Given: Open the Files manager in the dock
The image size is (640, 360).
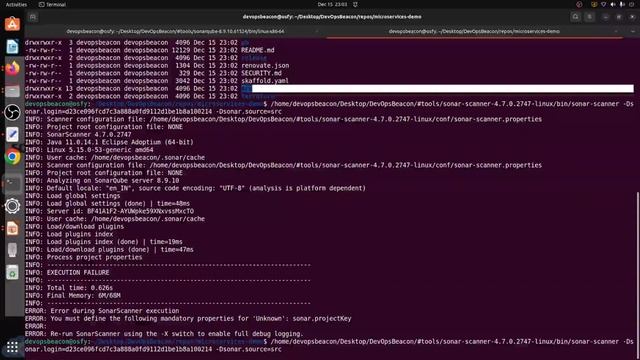Looking at the screenshot, I should click(12, 91).
